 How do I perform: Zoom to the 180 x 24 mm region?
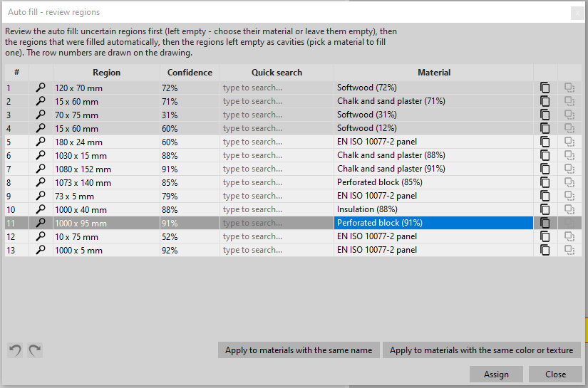pyautogui.click(x=41, y=142)
